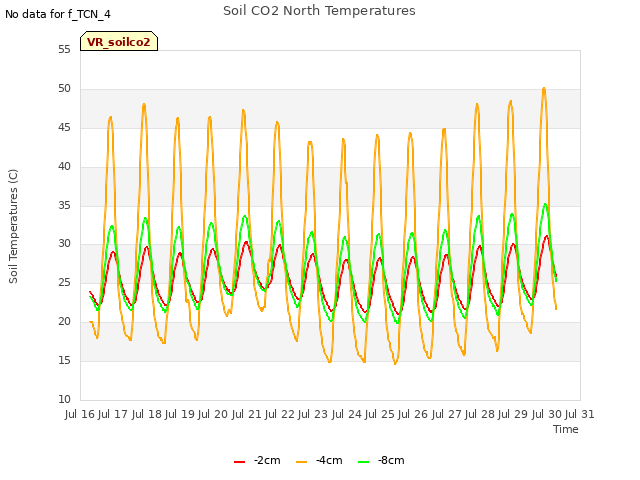The height and width of the screenshot is (480, 640).
Task: Click the highest orange peak near Jul 30
Action: pos(544,88)
